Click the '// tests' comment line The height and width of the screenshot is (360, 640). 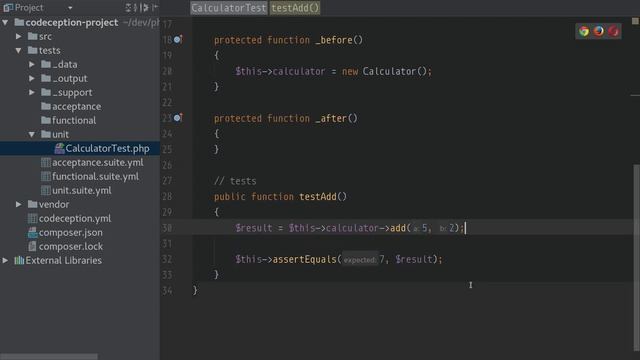click(x=235, y=181)
